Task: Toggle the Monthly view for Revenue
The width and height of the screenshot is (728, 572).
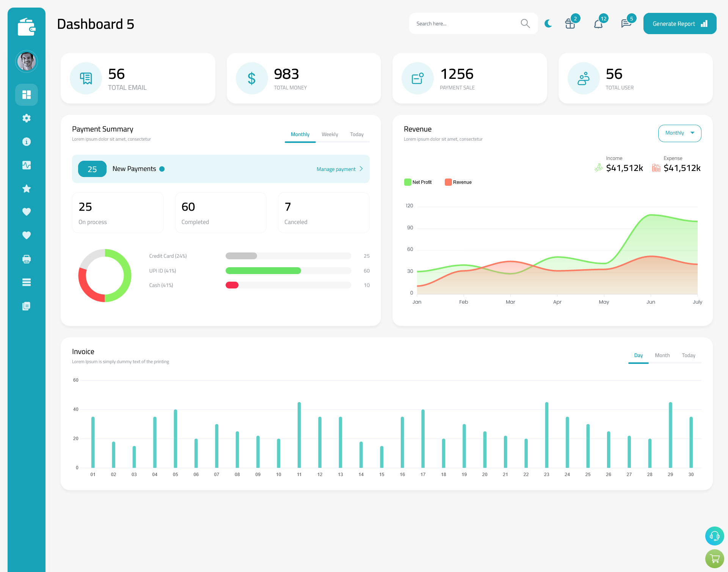Action: tap(678, 133)
